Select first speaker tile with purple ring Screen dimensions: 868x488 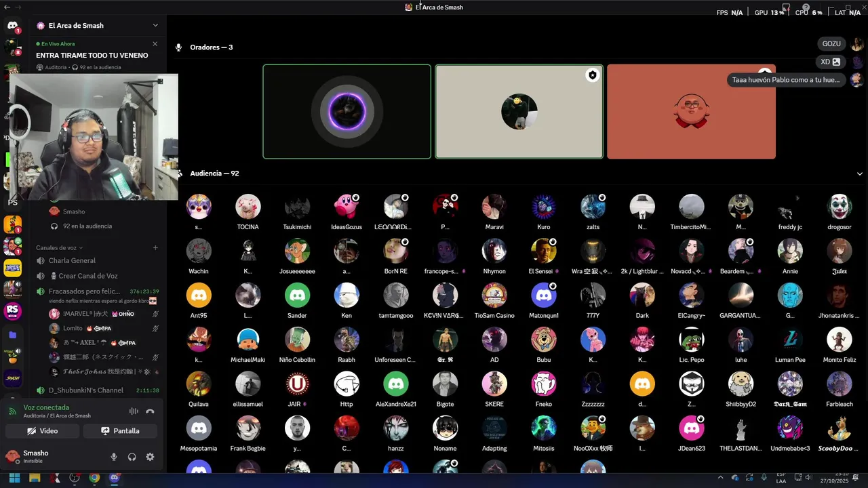tap(347, 112)
